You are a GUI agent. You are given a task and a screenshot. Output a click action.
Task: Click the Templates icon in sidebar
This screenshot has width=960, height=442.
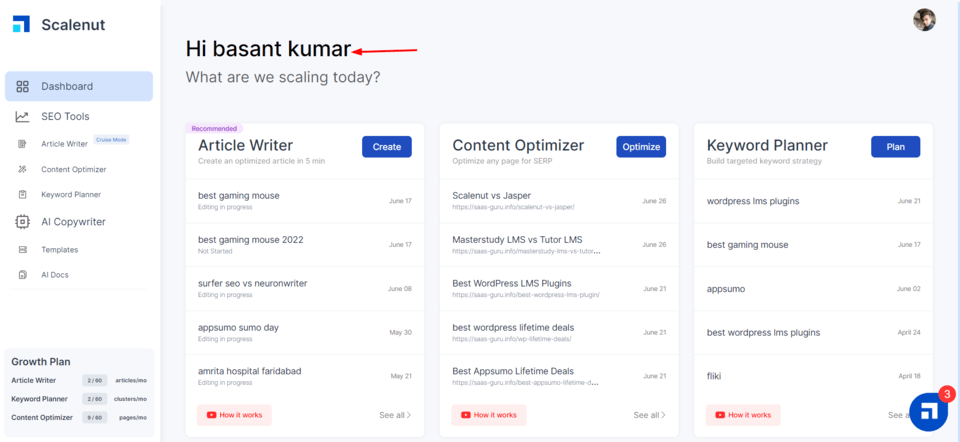22,250
